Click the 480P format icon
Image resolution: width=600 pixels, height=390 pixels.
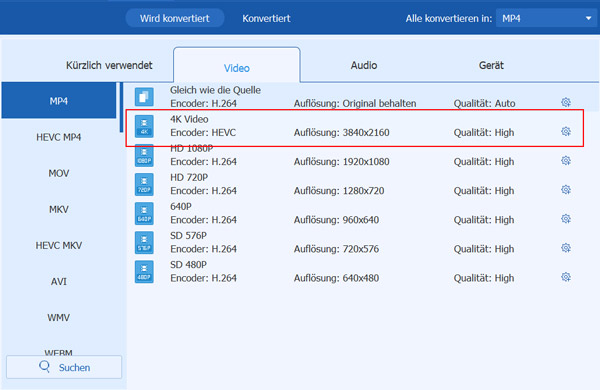coord(144,272)
